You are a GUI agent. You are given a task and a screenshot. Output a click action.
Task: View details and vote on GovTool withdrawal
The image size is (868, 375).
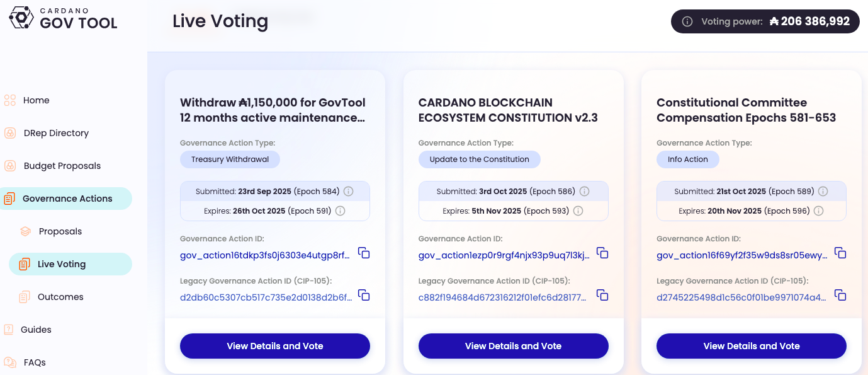pos(275,346)
